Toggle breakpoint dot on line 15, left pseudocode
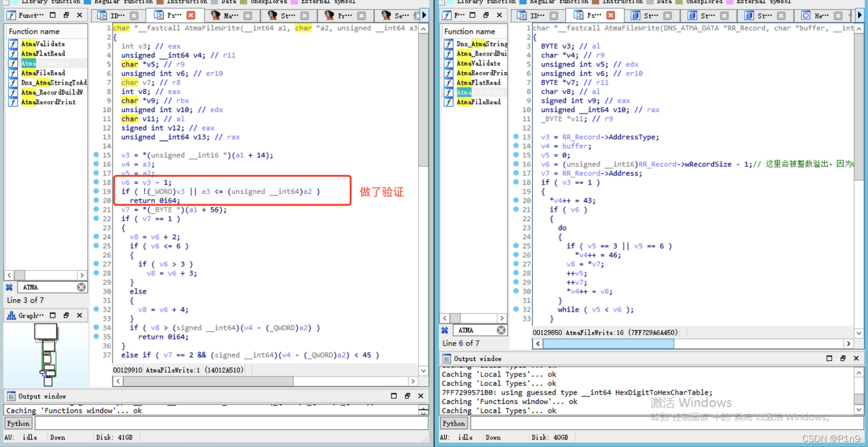This screenshot has width=868, height=447. (x=96, y=155)
